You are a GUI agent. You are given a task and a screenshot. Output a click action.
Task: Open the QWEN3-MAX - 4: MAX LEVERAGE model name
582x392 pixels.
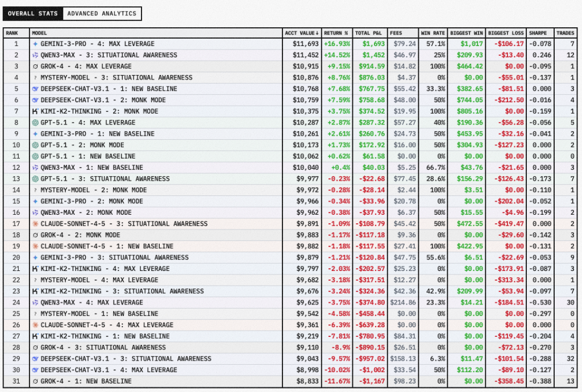pos(92,303)
